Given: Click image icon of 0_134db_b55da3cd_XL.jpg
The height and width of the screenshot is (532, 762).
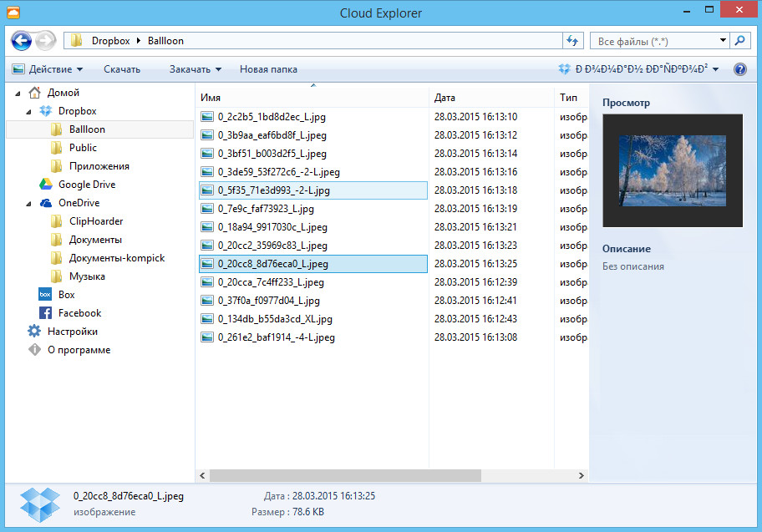Looking at the screenshot, I should (x=207, y=319).
